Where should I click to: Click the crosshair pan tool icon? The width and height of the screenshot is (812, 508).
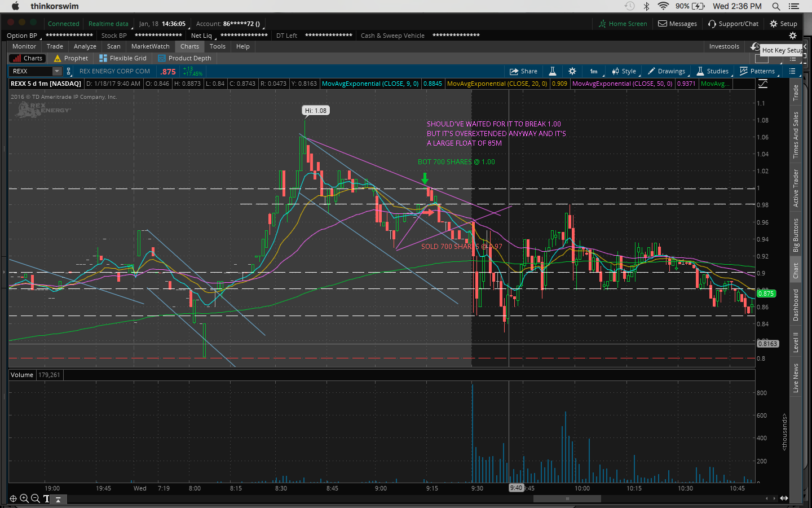tap(13, 498)
